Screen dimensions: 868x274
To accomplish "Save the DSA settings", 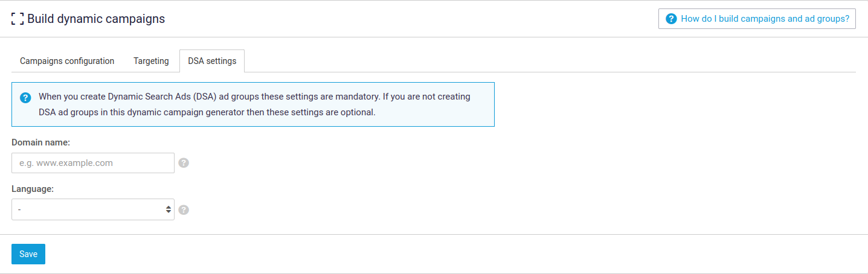I will click(28, 254).
